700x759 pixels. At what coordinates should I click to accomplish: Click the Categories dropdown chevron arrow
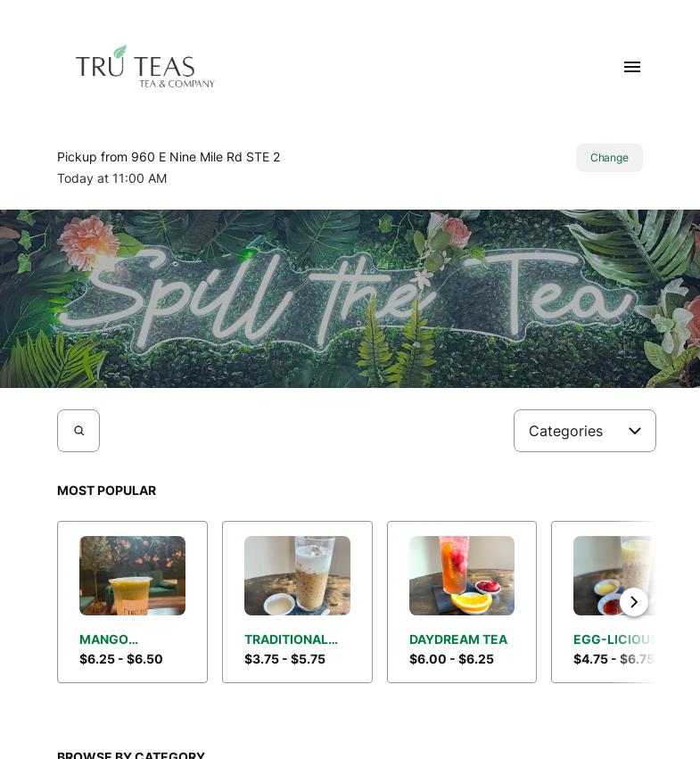tap(635, 431)
